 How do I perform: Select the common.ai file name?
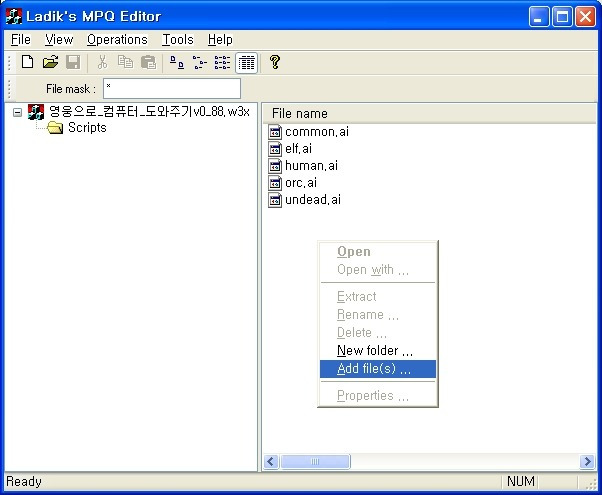tap(317, 132)
